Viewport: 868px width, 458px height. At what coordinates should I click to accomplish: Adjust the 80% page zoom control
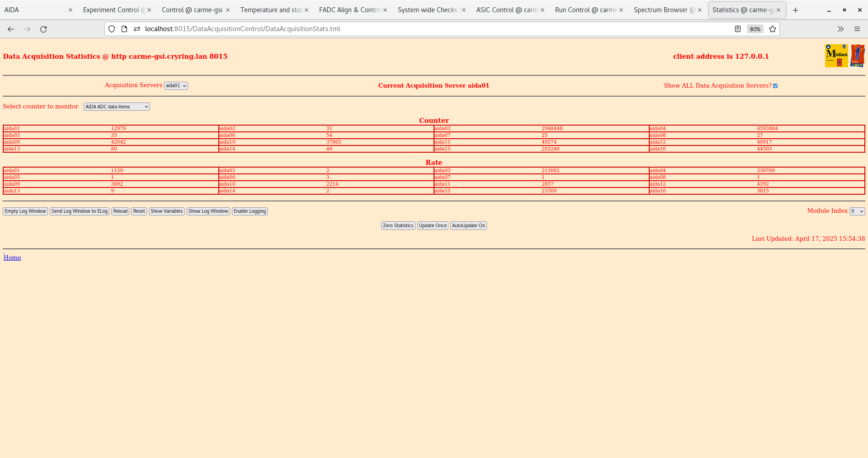(x=755, y=29)
